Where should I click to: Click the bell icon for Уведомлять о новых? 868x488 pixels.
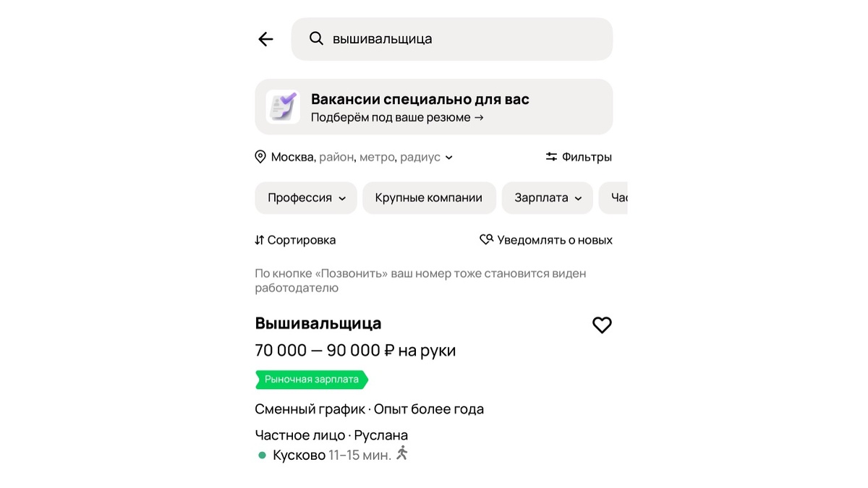(x=487, y=239)
